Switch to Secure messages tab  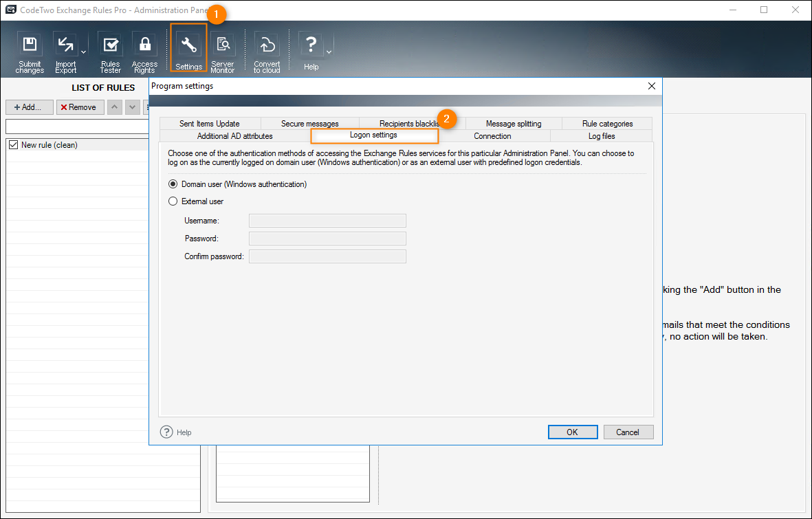(x=309, y=123)
